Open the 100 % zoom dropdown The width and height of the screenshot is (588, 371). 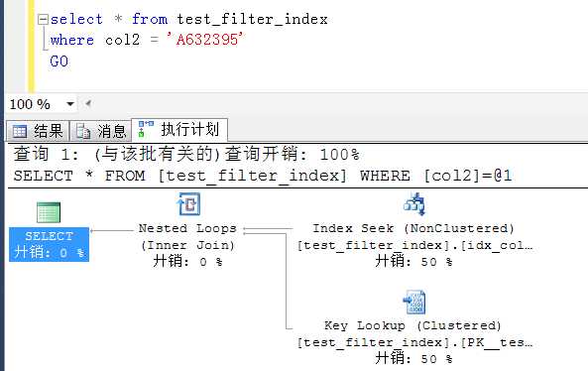tap(70, 104)
